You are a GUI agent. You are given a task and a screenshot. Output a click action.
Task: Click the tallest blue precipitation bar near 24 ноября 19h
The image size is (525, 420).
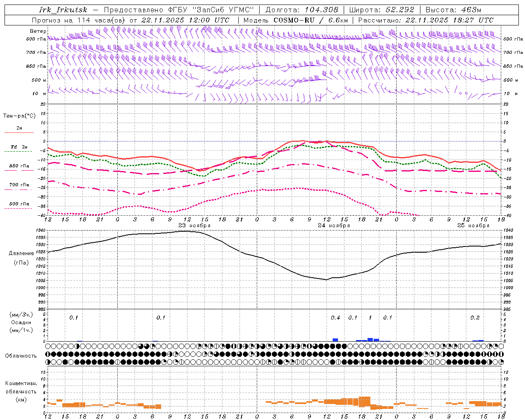[370, 340]
